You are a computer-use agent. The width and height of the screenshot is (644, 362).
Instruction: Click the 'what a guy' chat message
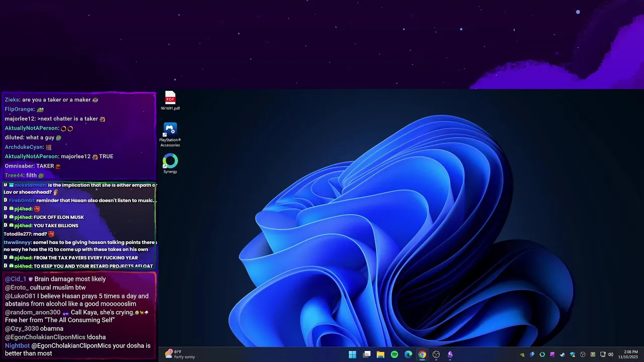click(x=40, y=137)
